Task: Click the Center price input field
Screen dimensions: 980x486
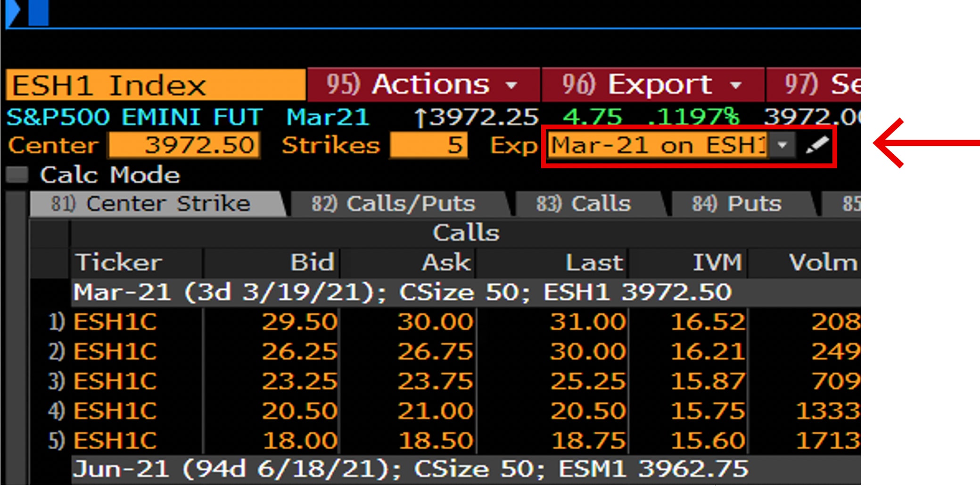Action: [184, 145]
